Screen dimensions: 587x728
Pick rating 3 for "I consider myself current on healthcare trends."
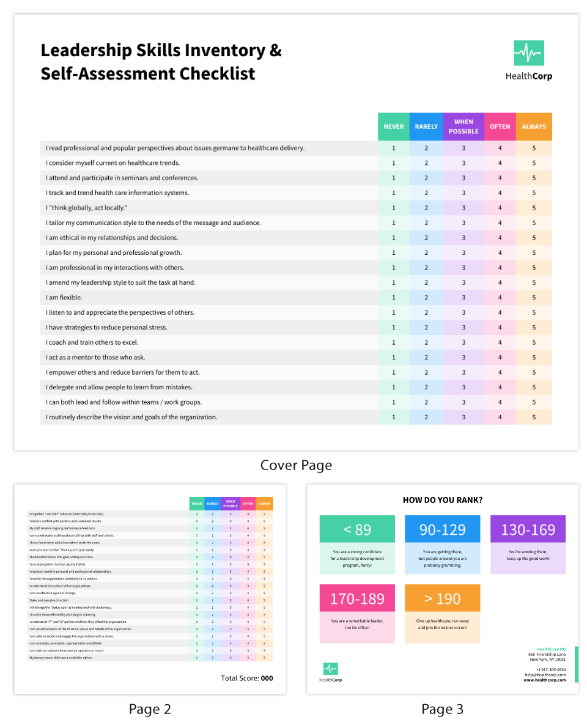click(x=463, y=163)
